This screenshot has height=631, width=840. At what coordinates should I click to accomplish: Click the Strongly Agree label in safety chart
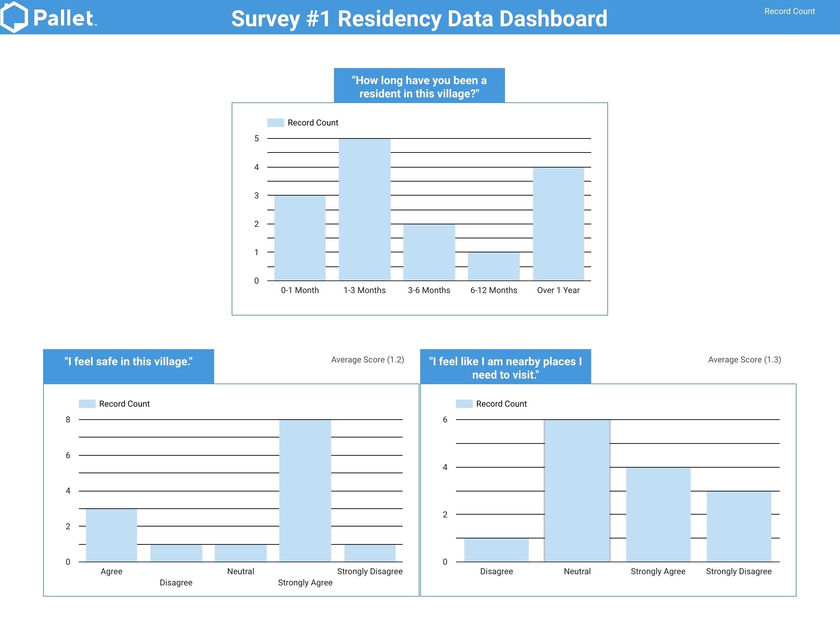[305, 583]
